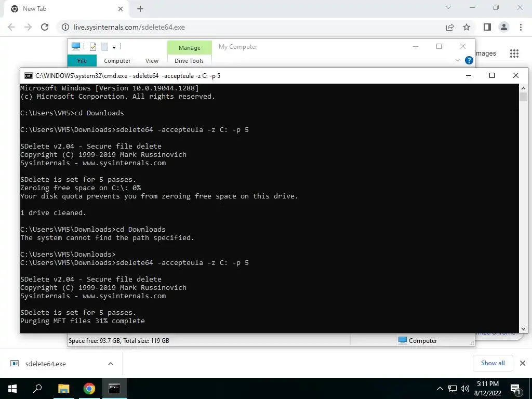This screenshot has height=399, width=532.
Task: Open the Computer ribbon tab
Action: 117,61
